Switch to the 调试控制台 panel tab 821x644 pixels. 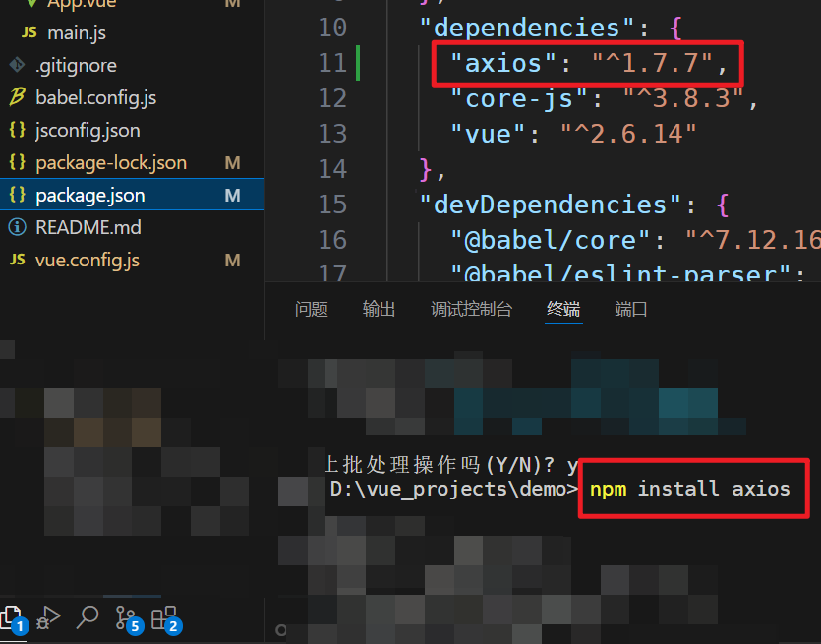(x=471, y=309)
